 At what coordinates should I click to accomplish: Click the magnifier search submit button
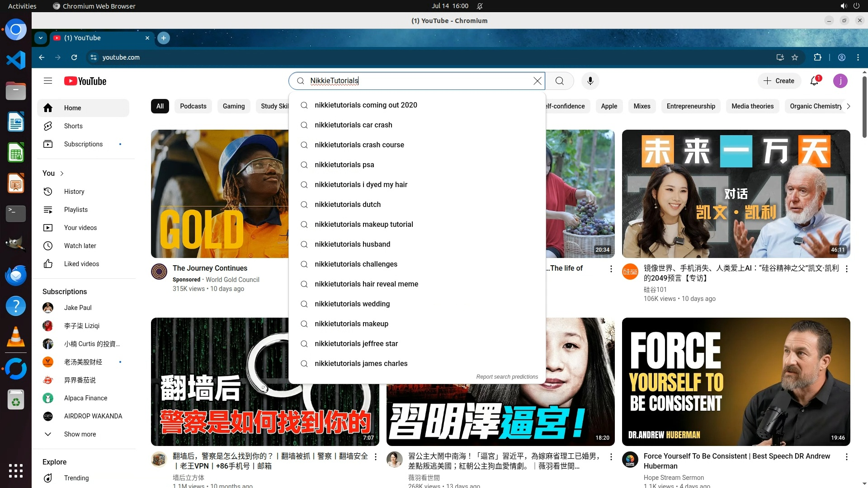coord(559,81)
